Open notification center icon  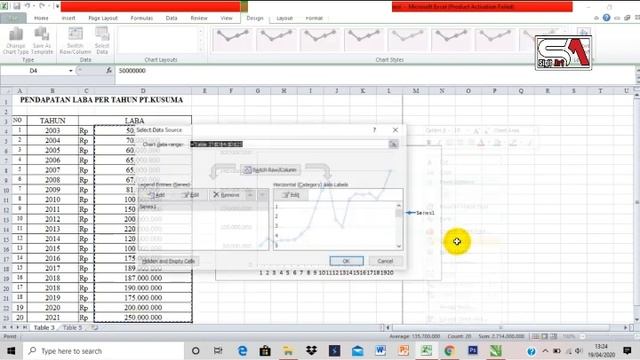coord(627,351)
